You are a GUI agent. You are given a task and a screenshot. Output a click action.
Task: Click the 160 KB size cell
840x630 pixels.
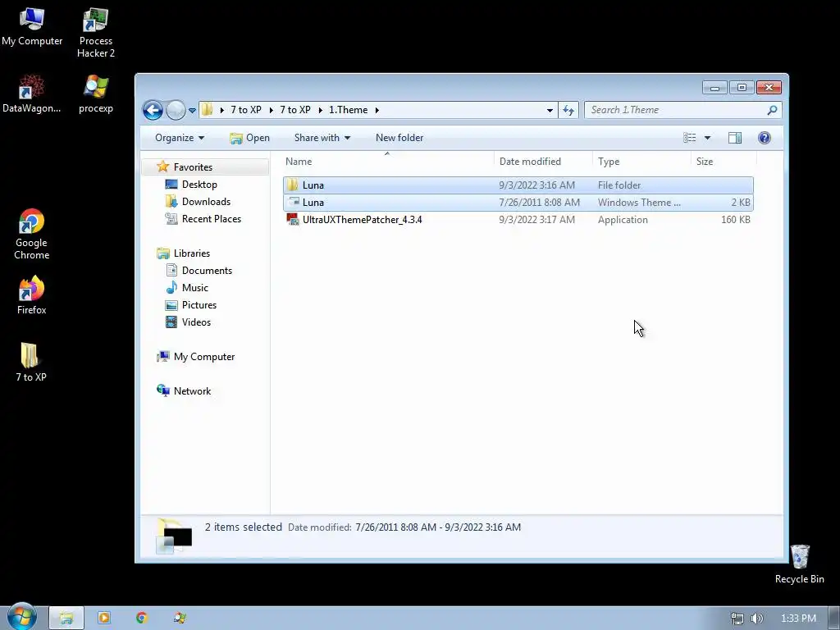point(736,220)
